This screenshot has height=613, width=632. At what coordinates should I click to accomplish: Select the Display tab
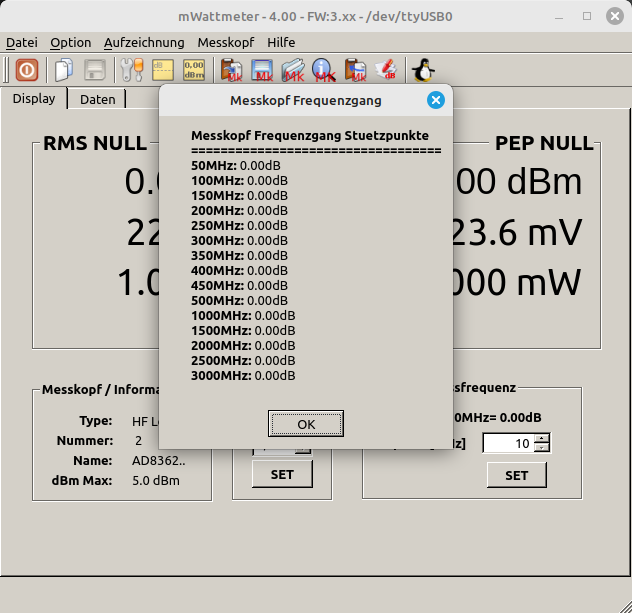pos(34,99)
